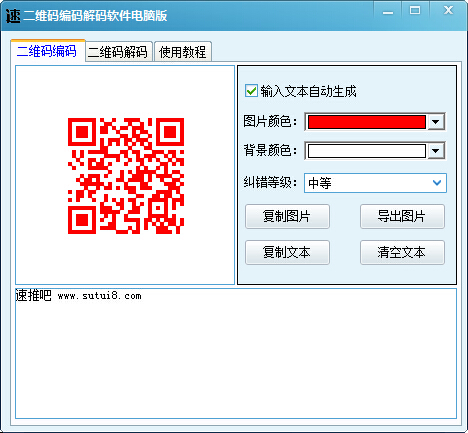
Task: Click the 清空文本 button
Action: point(402,252)
